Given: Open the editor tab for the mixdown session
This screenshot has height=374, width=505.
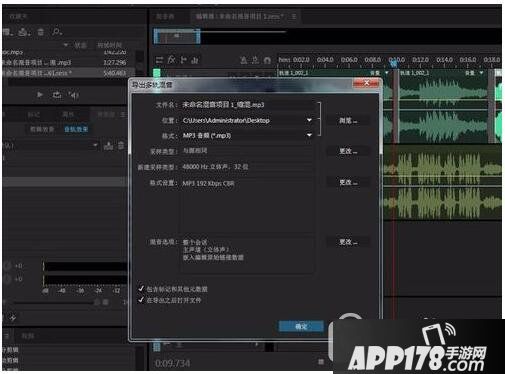Looking at the screenshot, I should pos(240,16).
